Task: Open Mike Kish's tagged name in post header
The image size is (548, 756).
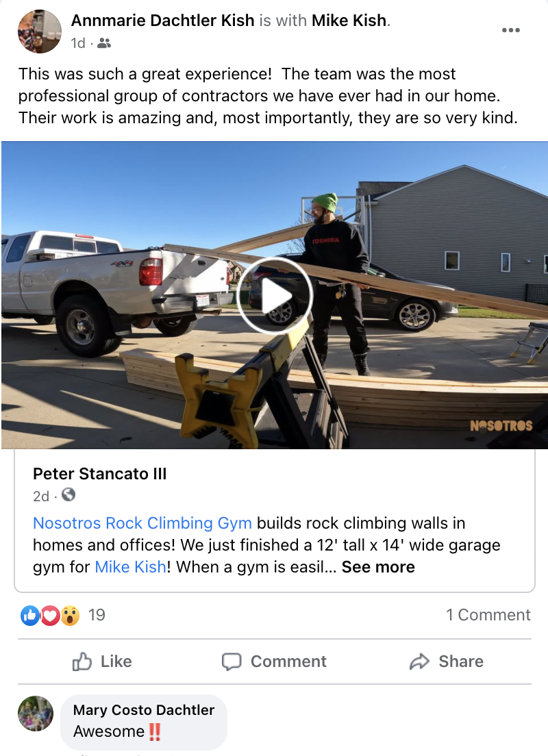Action: tap(349, 21)
